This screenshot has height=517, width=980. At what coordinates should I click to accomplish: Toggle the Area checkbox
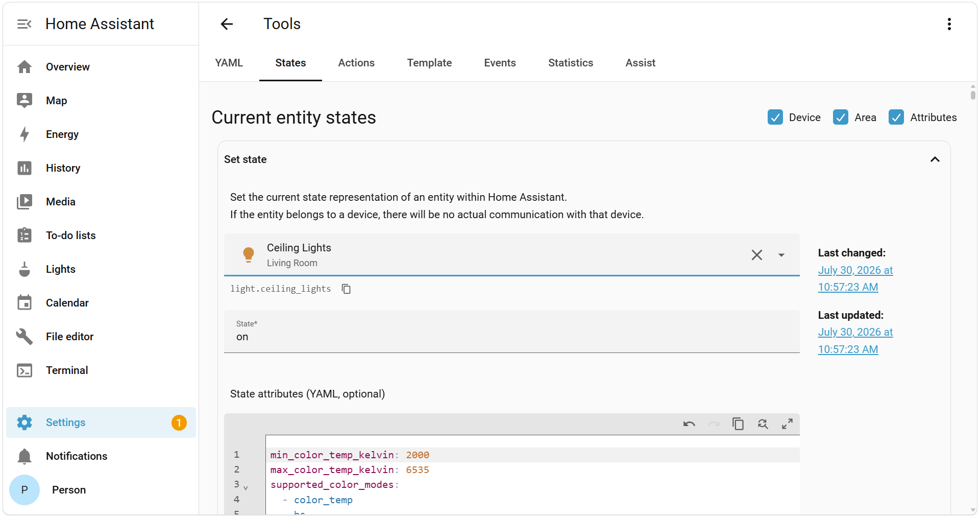coord(840,118)
